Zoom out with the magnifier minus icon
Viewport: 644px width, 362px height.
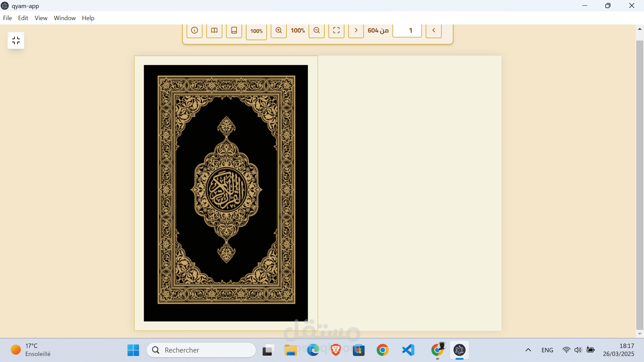[x=316, y=31]
